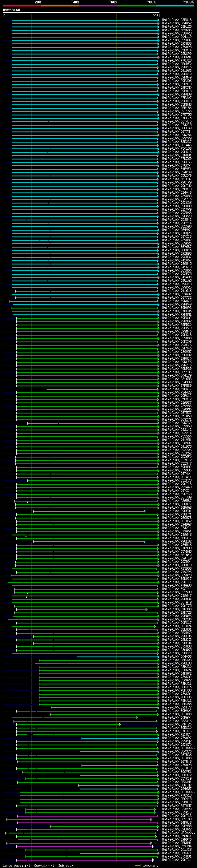Screen dimensions: 197x868
Task: Open hit UniRef100_B6V686
Action: 176,30
